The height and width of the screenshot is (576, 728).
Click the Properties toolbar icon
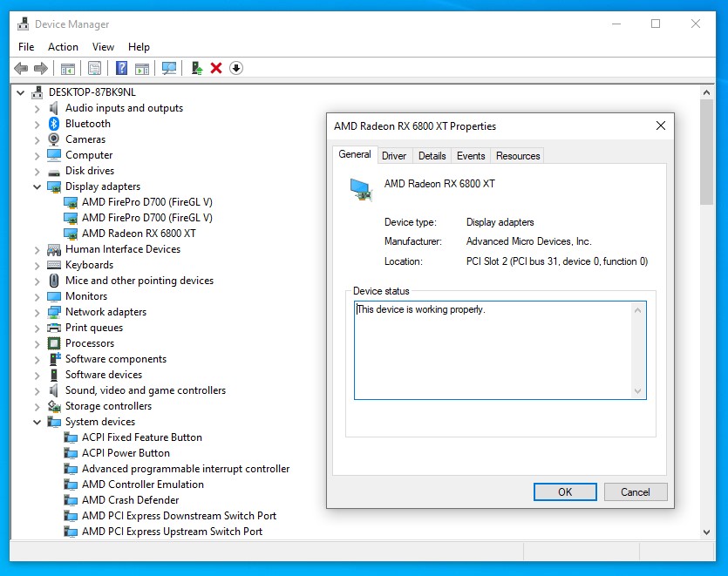(95, 68)
